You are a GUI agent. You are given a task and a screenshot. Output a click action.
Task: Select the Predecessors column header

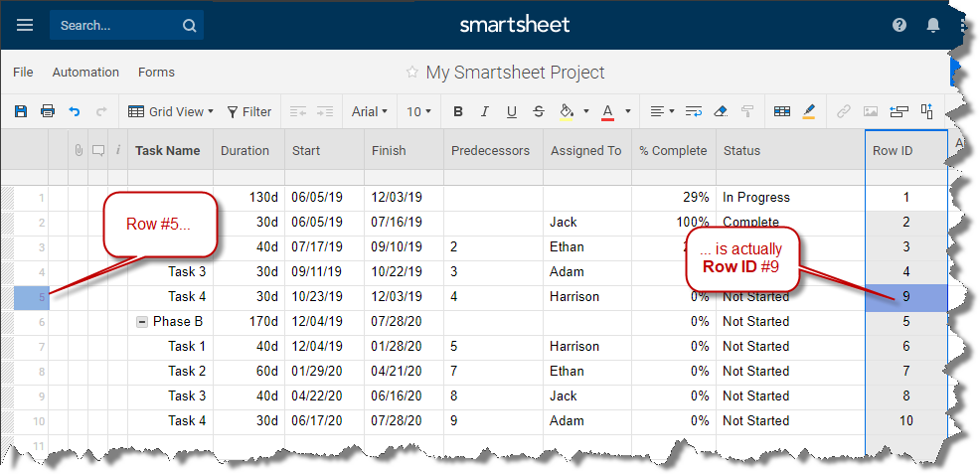(x=493, y=150)
